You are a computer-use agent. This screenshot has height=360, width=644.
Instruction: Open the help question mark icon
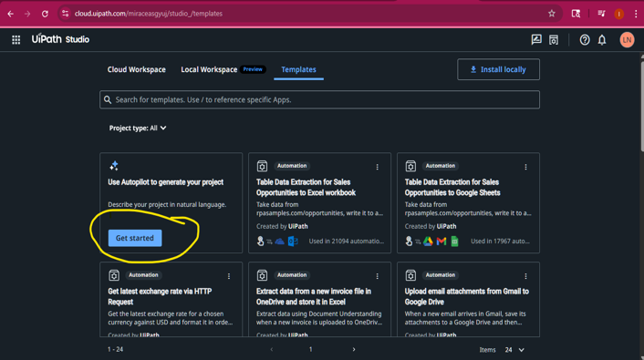(585, 40)
